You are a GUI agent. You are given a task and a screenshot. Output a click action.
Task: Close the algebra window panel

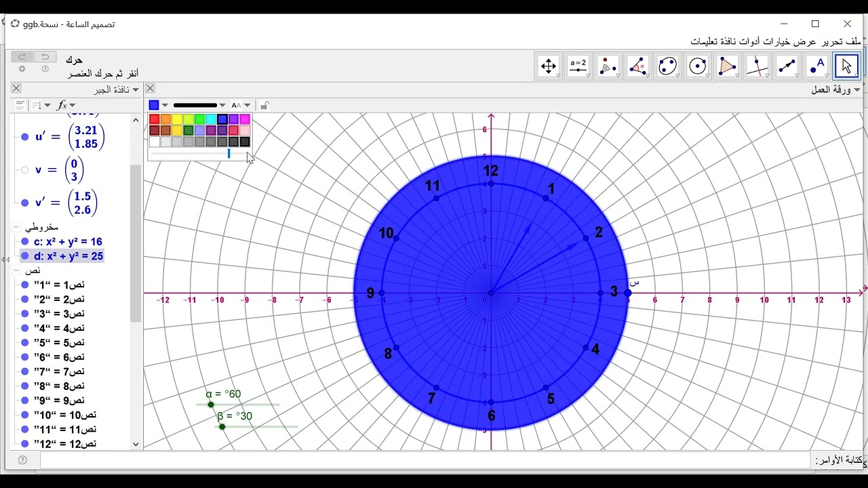coord(16,88)
